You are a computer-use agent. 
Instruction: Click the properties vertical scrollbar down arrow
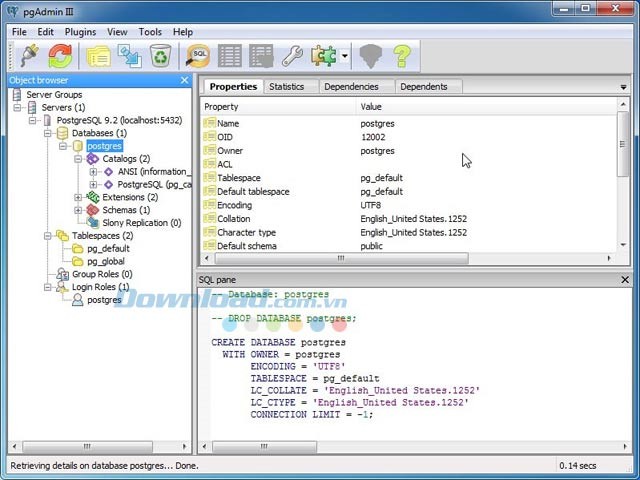[x=623, y=245]
